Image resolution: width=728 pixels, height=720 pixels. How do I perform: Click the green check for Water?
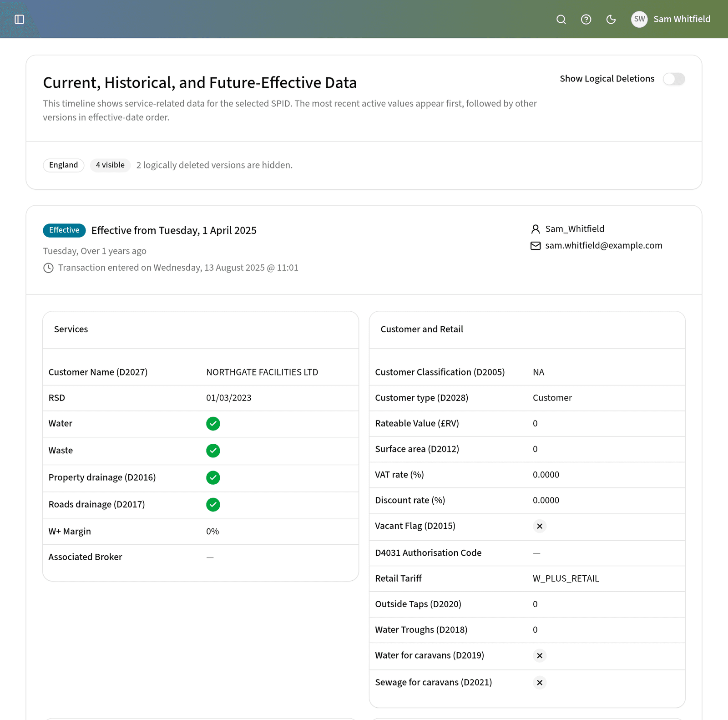point(213,424)
